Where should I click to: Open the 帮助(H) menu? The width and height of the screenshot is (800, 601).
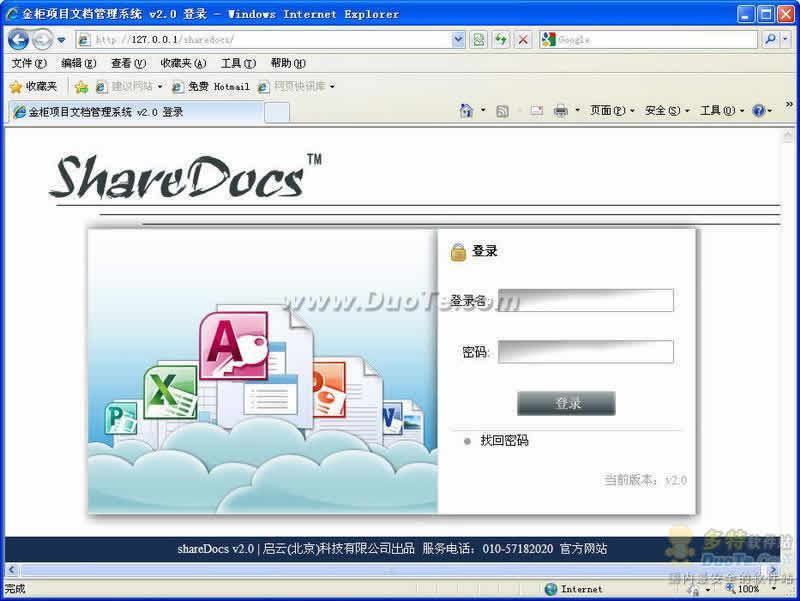(288, 63)
